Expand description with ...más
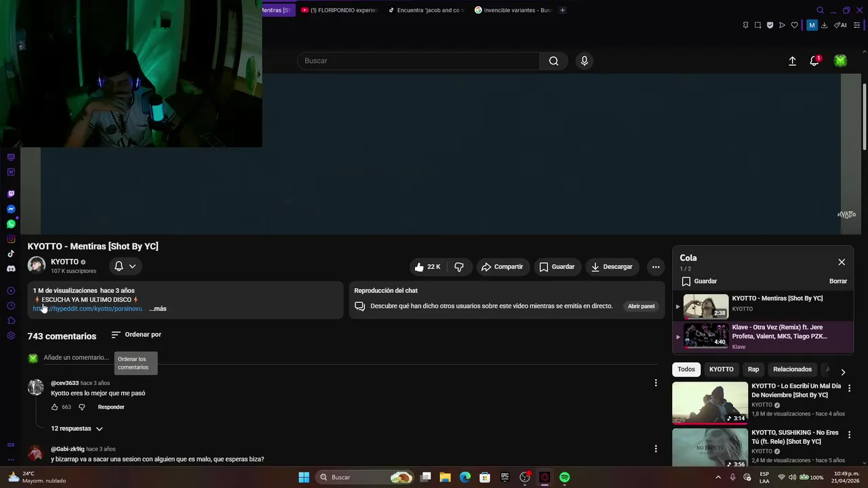The height and width of the screenshot is (488, 868). 157,309
